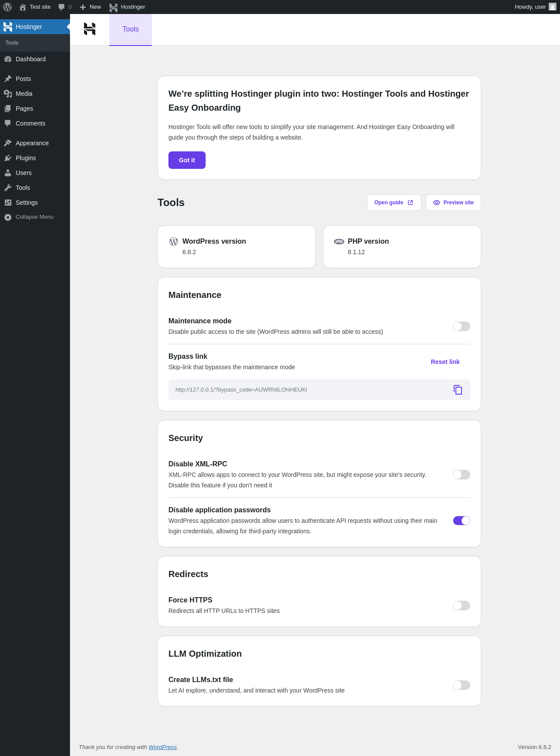
Task: Enable Maintenance mode toggle
Action: pyautogui.click(x=462, y=326)
